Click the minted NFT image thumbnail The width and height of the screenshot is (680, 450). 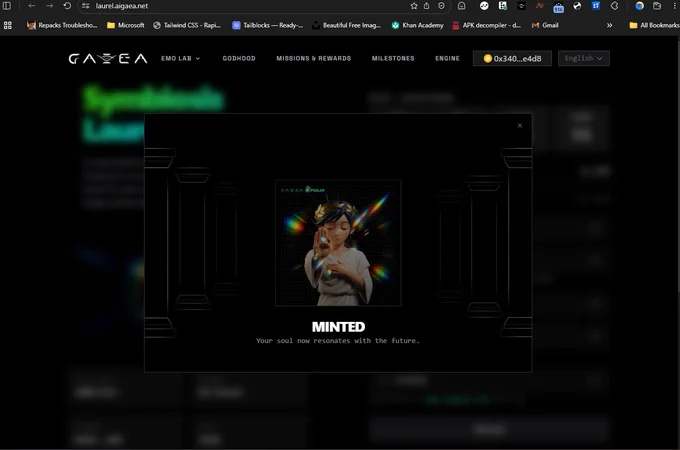[338, 243]
